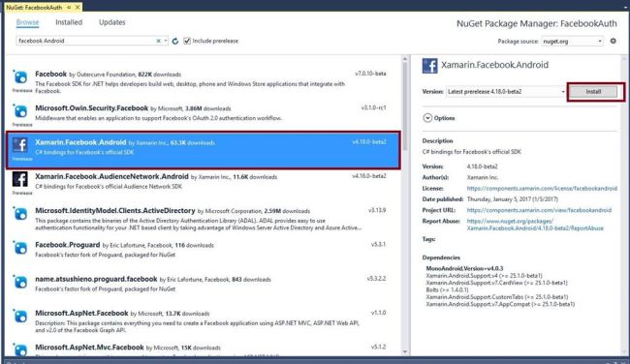The height and width of the screenshot is (364, 630).
Task: Click the Xamarin.Android.Support.CustomTabs dependency line
Action: pyautogui.click(x=497, y=297)
